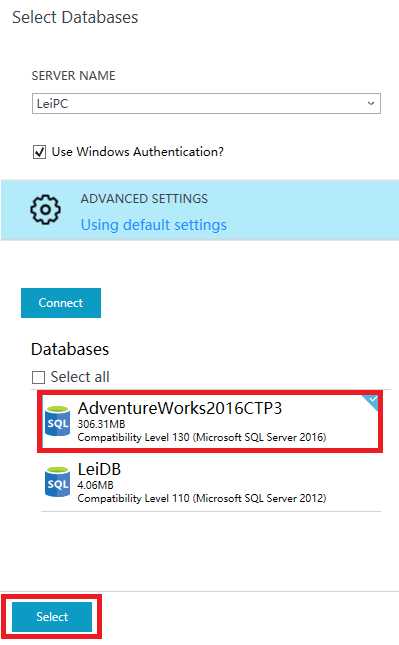Click the Connect button
This screenshot has height=645, width=399.
click(x=61, y=303)
